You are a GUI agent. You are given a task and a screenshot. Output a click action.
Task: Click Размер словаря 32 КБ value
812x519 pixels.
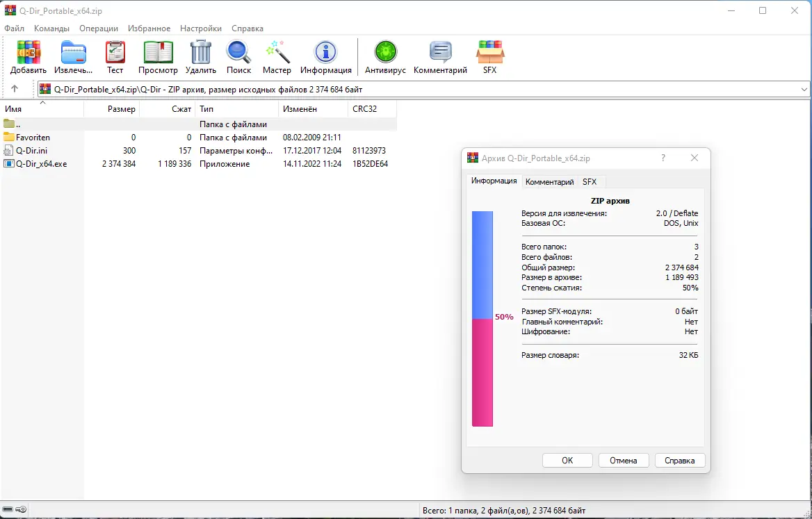[x=688, y=355]
